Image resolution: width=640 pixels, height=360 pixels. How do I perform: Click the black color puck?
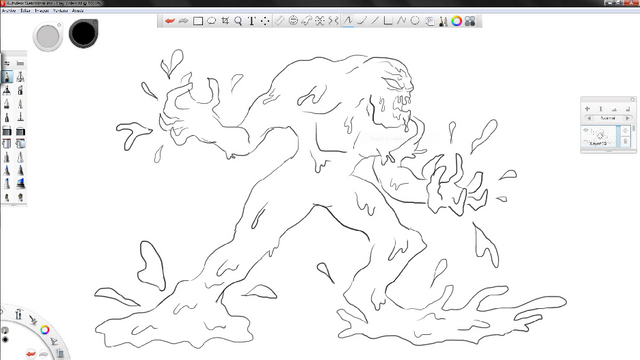83,33
